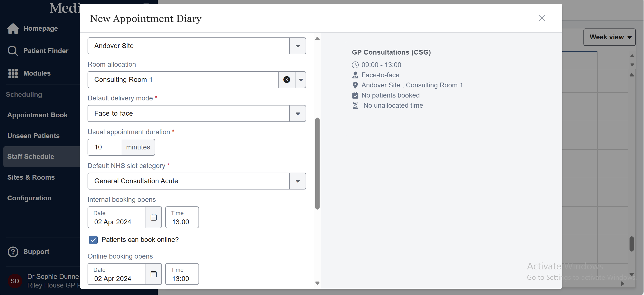Go to Appointment Book in the sidebar
Image resolution: width=644 pixels, height=295 pixels.
tap(37, 115)
